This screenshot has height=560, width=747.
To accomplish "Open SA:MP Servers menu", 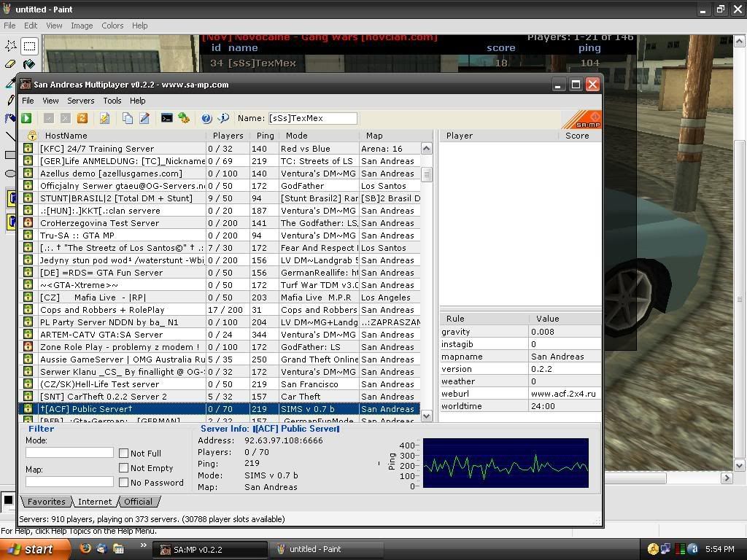I will pyautogui.click(x=80, y=101).
